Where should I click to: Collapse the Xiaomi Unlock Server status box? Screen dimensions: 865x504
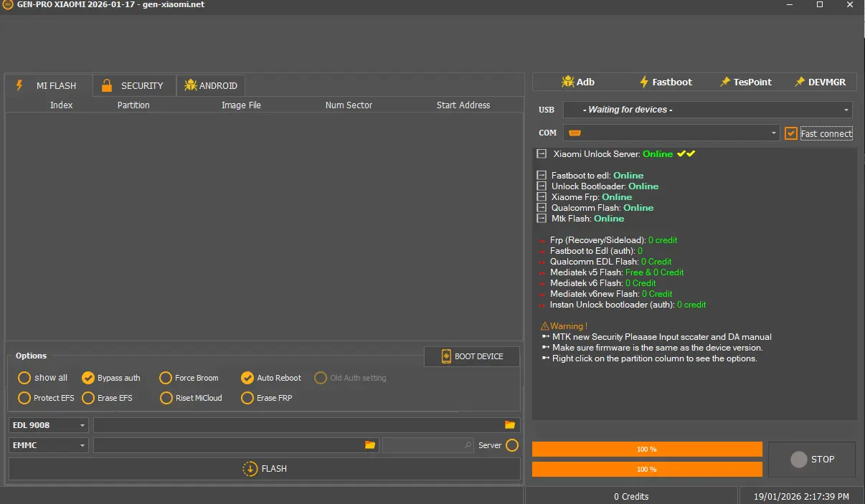click(x=542, y=154)
